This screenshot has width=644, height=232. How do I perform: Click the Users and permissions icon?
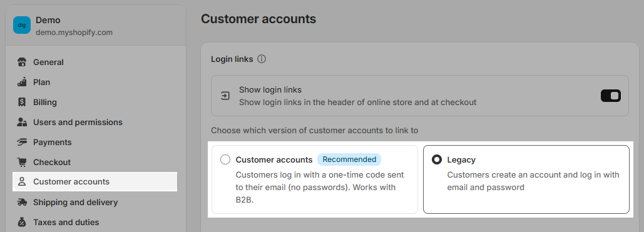(x=22, y=123)
